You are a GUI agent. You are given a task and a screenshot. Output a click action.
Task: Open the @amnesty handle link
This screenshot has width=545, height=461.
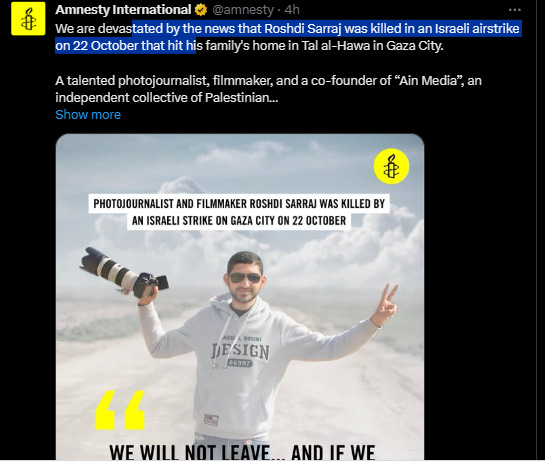point(243,10)
